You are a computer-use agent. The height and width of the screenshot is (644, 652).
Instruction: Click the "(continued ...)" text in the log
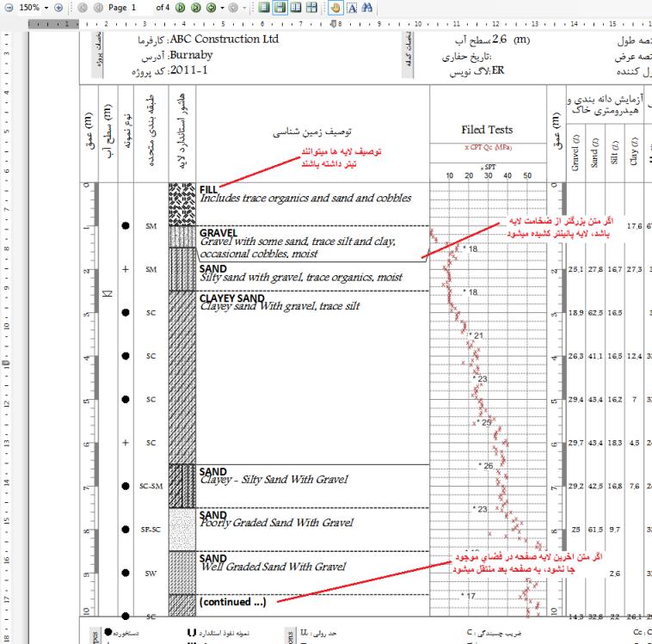click(x=232, y=602)
